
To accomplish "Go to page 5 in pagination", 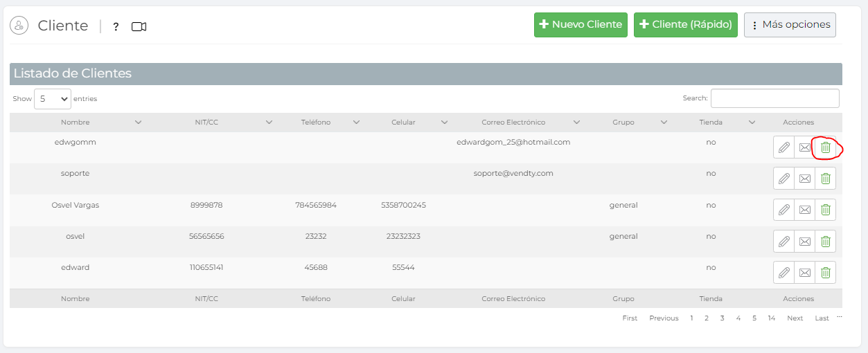I will pos(754,318).
